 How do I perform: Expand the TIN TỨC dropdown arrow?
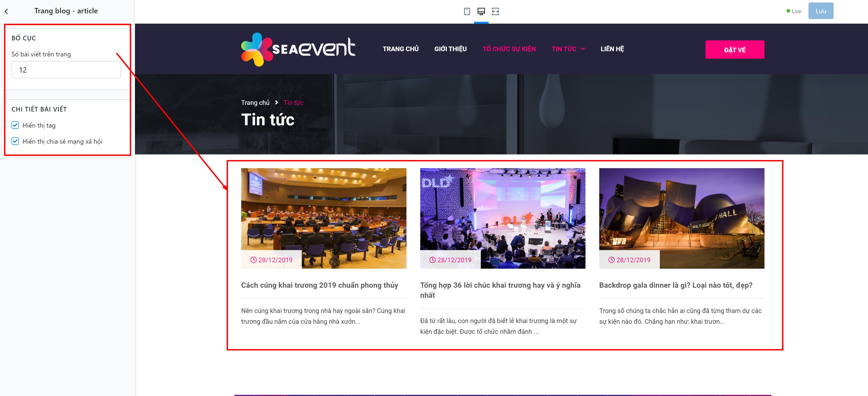coord(582,49)
